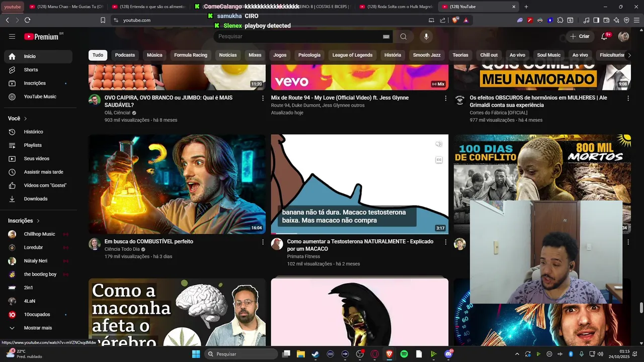This screenshot has height=362, width=644.
Task: Start voice search with the microphone icon
Action: (426, 36)
